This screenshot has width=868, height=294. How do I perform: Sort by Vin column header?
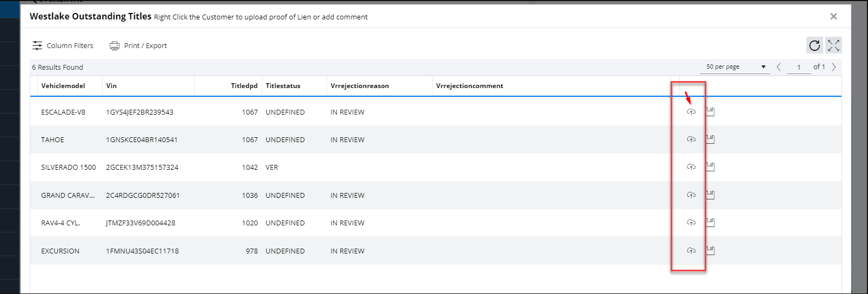pyautogui.click(x=111, y=86)
